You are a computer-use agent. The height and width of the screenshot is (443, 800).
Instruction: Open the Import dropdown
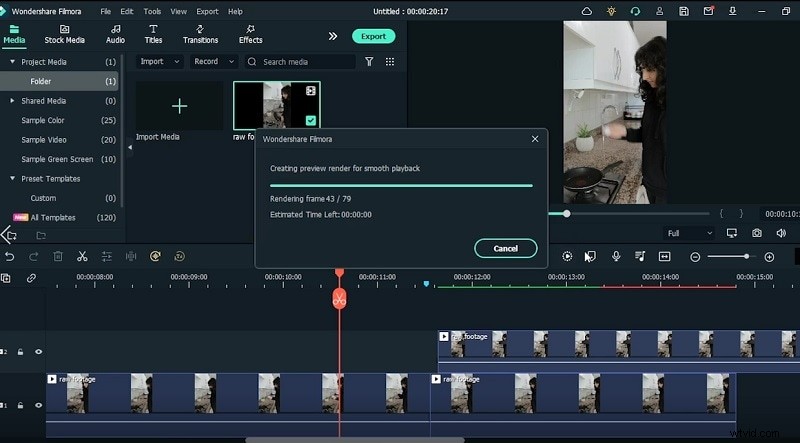pyautogui.click(x=160, y=61)
